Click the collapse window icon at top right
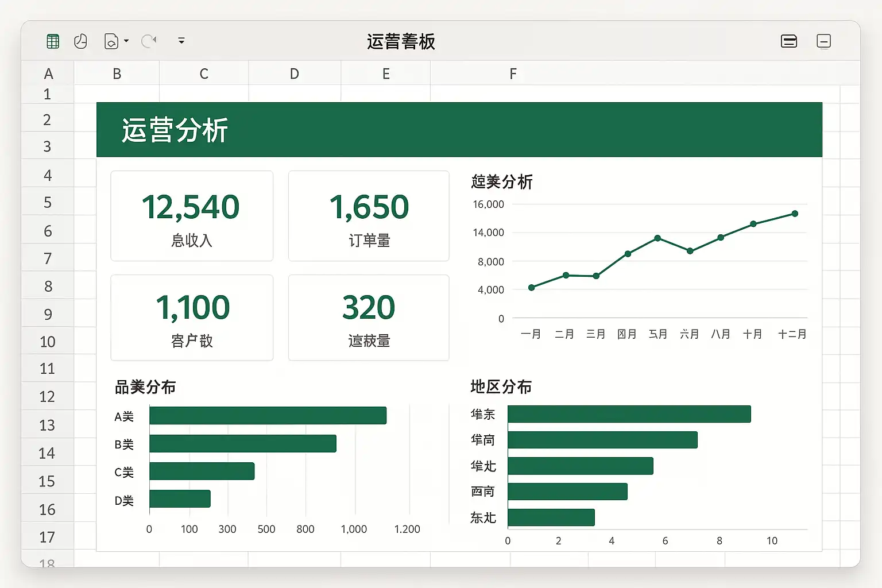882x588 pixels. 823,41
